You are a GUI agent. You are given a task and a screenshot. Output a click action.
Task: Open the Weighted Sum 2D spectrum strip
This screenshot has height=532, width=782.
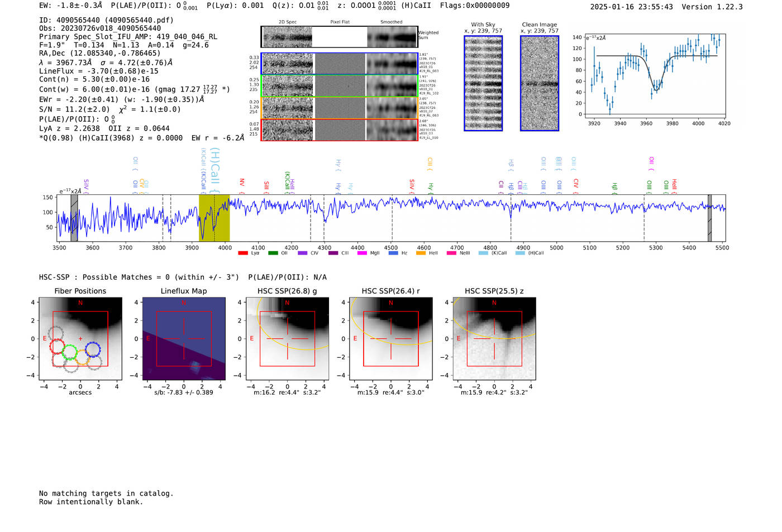coord(339,37)
